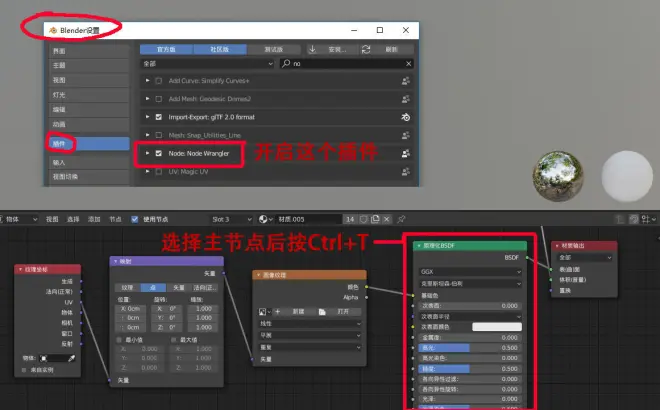Duplicate material with new-copy icon
Viewport: 660px width, 410px height.
click(x=375, y=219)
